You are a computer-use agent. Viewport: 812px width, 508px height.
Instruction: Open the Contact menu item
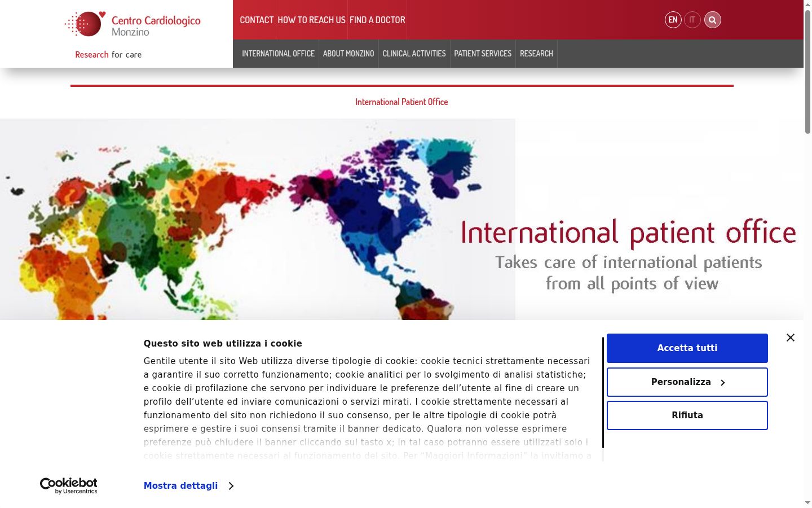[x=257, y=20]
